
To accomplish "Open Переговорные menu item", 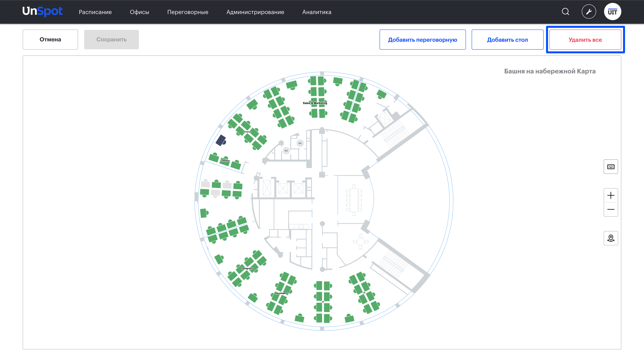I will click(188, 12).
